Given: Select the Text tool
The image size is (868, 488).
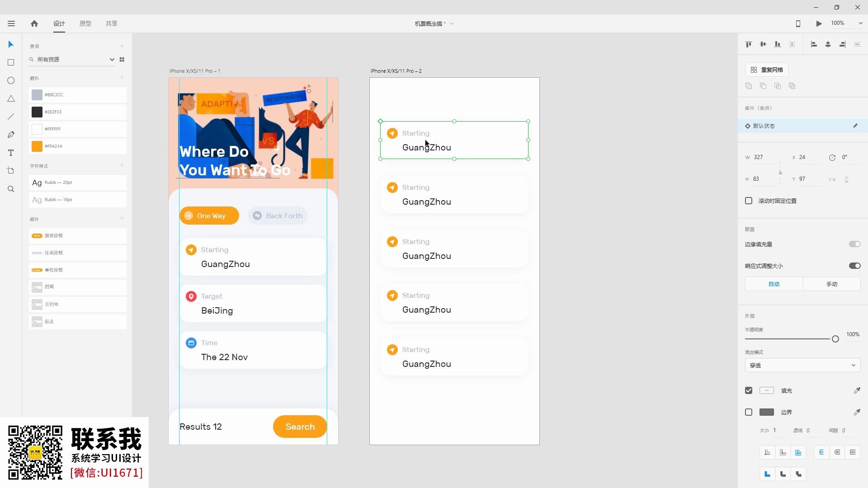Looking at the screenshot, I should pos(11,153).
